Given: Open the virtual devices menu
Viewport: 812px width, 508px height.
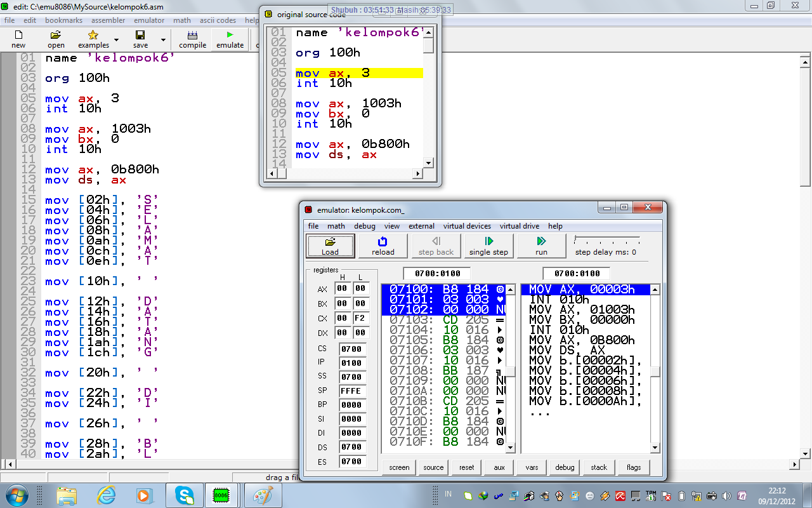Looking at the screenshot, I should click(467, 226).
